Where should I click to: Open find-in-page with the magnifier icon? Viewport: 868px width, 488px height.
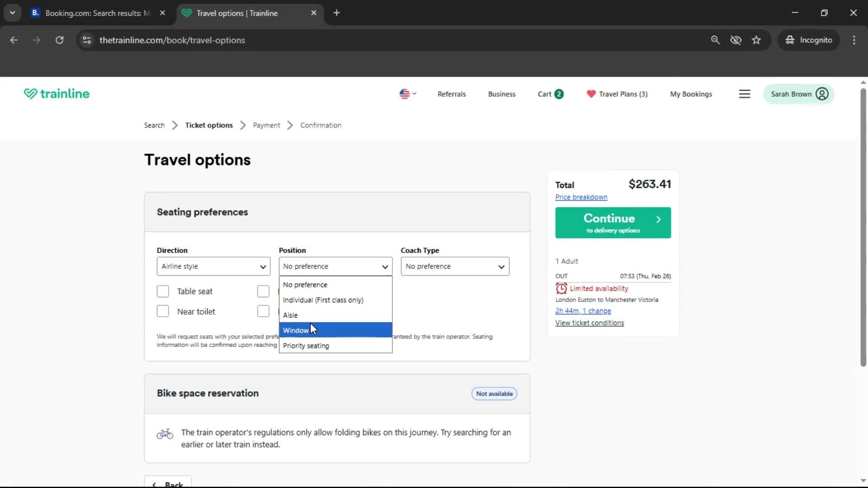(x=715, y=40)
